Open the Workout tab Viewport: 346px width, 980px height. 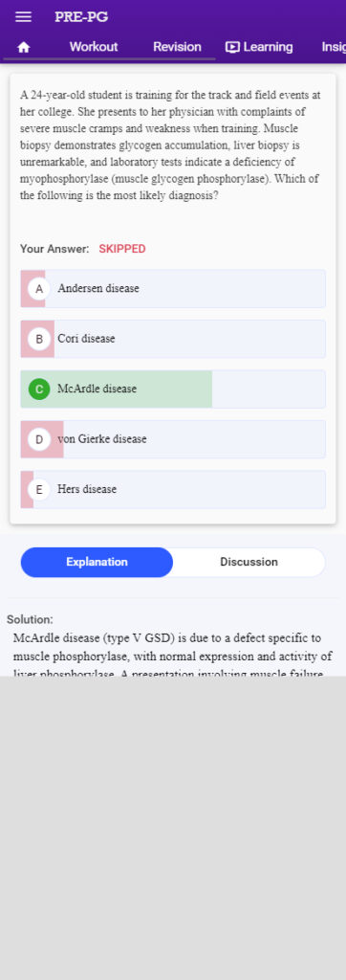(x=94, y=47)
